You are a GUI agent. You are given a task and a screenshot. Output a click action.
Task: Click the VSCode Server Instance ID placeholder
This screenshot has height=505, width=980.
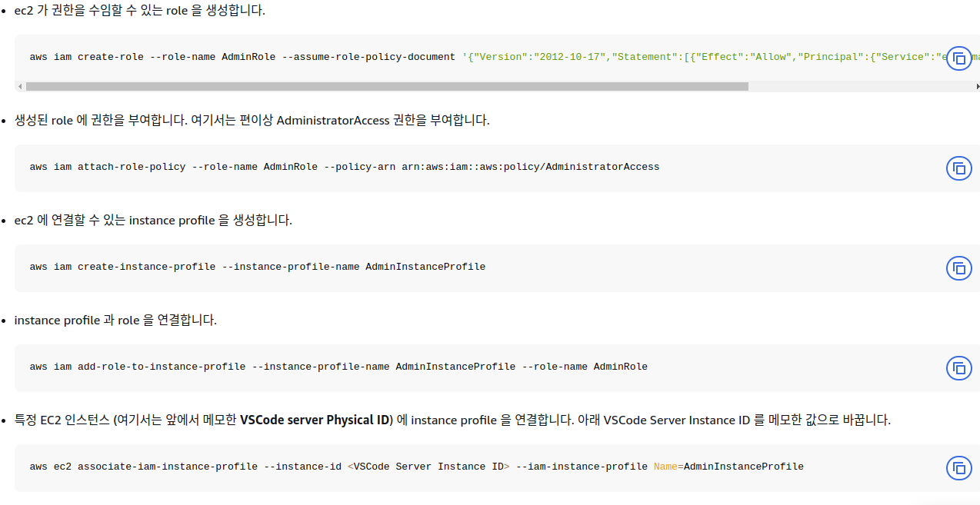click(x=429, y=466)
